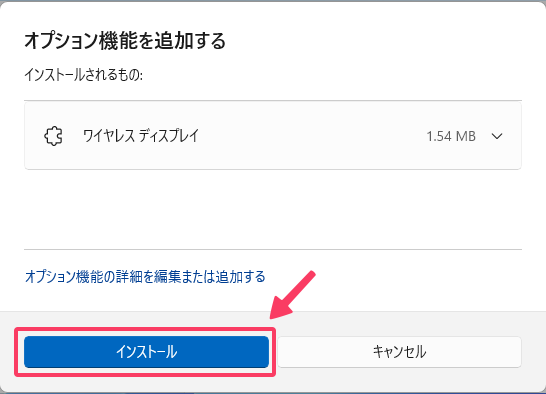
Task: Click the word ワイヤレス in the feature row
Action: point(109,136)
